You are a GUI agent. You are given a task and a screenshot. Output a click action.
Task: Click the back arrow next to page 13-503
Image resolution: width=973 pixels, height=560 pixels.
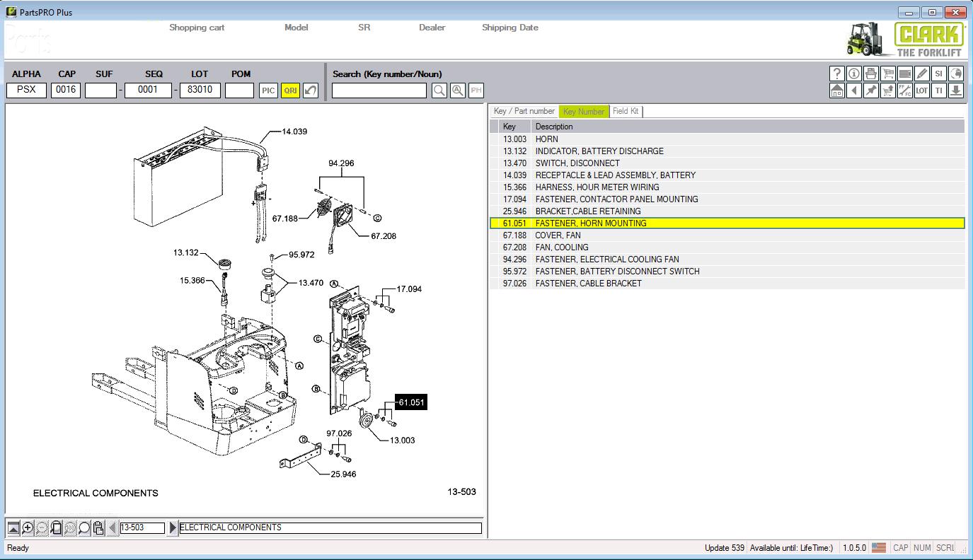113,527
